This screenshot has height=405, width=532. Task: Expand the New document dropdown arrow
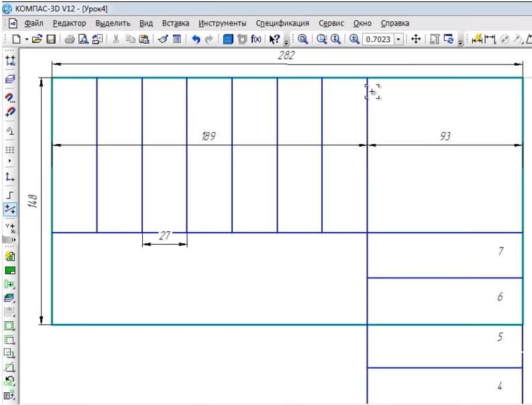point(27,40)
